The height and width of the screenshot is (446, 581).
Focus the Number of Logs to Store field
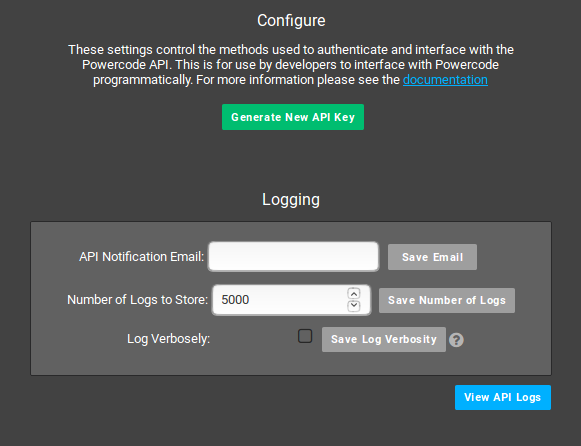pos(291,300)
